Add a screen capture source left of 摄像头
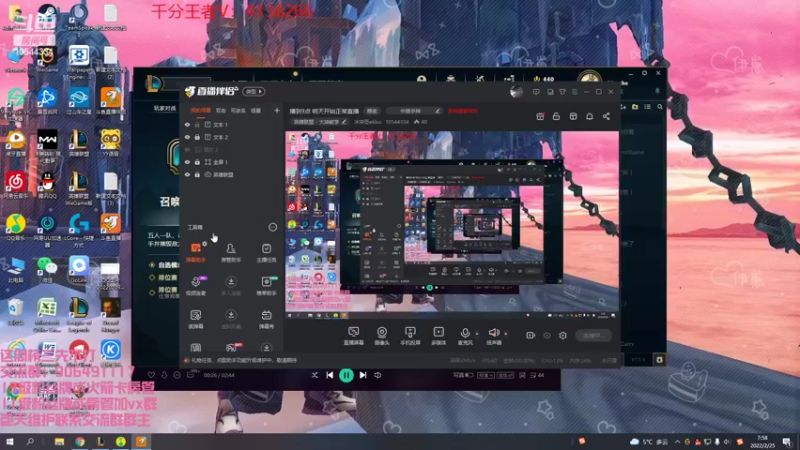800x450 pixels. (354, 336)
